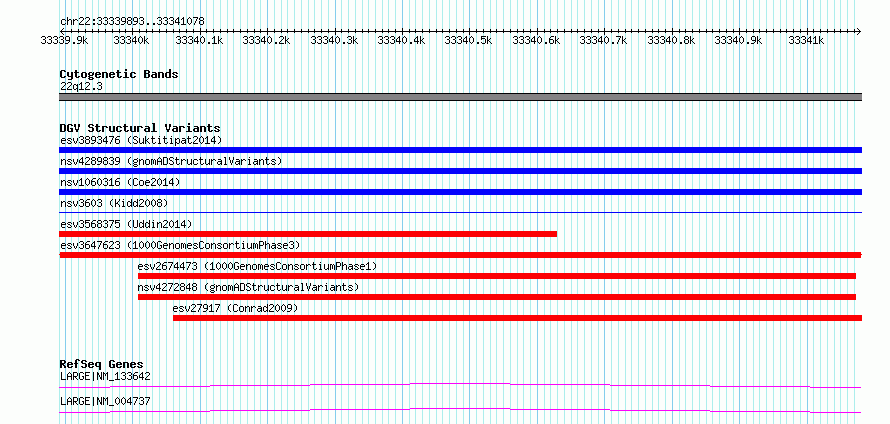The height and width of the screenshot is (424, 890).
Task: Click the red bar for esv27917
Action: tap(517, 318)
